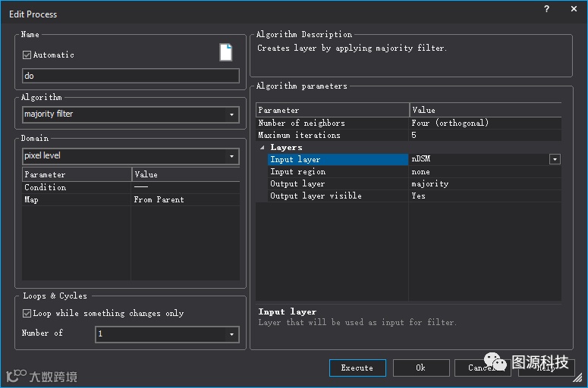Collapse the Layers parameter group
Viewport: 588px width, 388px height.
click(x=263, y=148)
